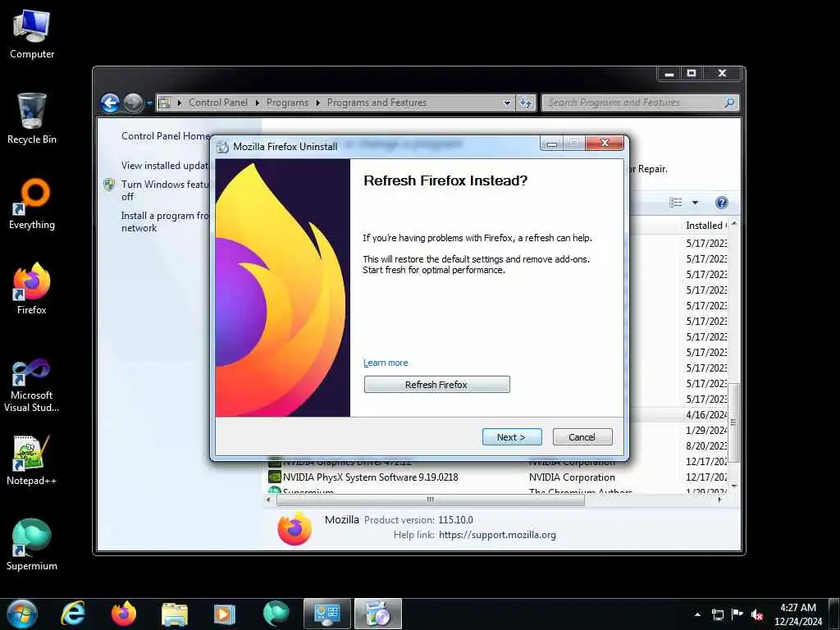The height and width of the screenshot is (630, 840).
Task: Open View installed updates link
Action: click(x=166, y=166)
